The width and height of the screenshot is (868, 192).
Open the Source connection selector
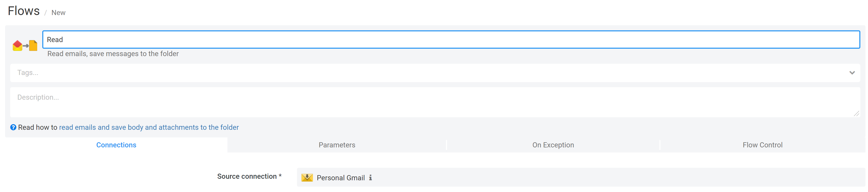[580, 177]
